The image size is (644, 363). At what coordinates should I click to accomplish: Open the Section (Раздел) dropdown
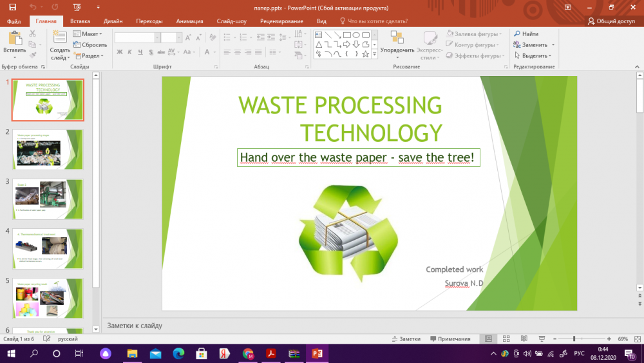(x=89, y=55)
